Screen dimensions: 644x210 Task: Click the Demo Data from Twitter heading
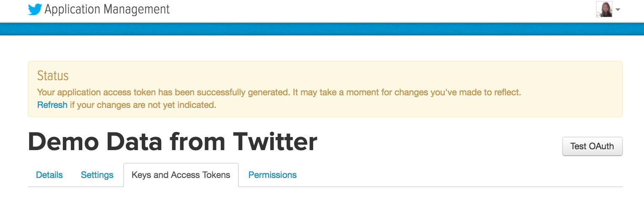click(x=173, y=142)
